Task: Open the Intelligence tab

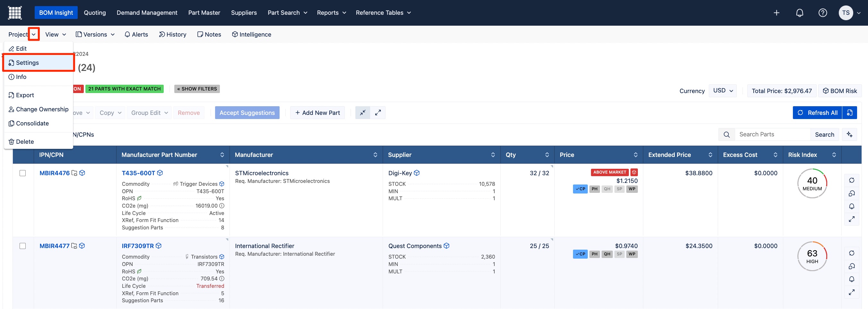Action: point(252,34)
